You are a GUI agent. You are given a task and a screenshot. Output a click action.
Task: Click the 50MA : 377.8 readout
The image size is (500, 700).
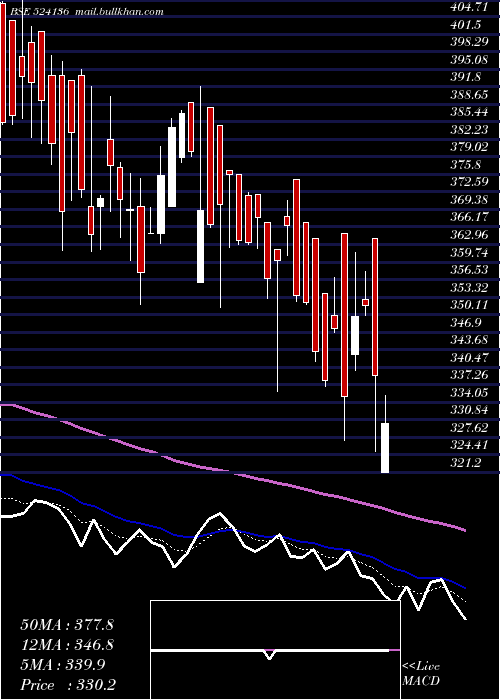pyautogui.click(x=67, y=625)
